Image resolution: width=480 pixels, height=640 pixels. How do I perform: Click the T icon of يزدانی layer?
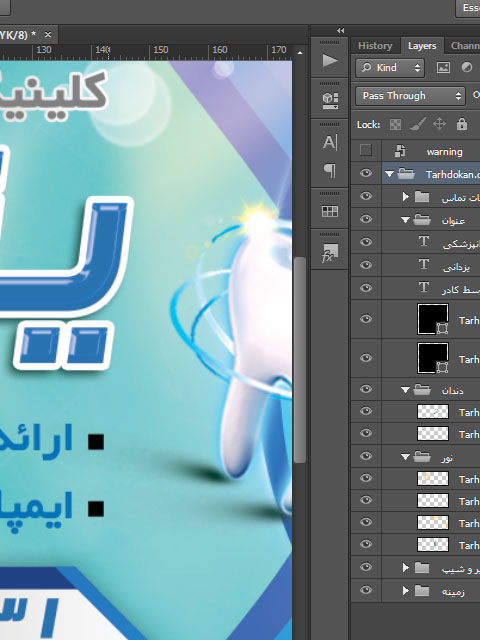(x=424, y=264)
